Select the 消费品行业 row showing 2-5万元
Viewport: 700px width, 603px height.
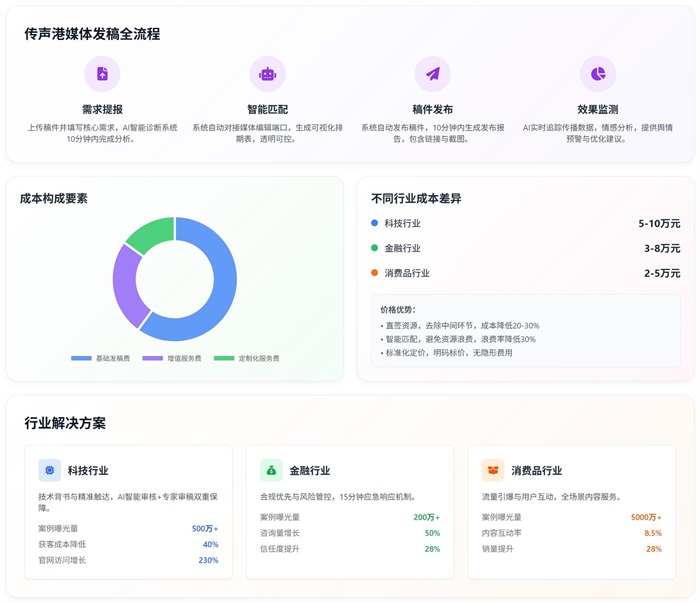pos(525,273)
